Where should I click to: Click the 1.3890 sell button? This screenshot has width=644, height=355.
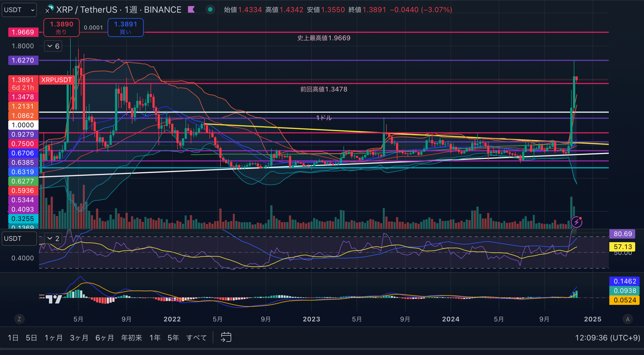click(x=61, y=28)
